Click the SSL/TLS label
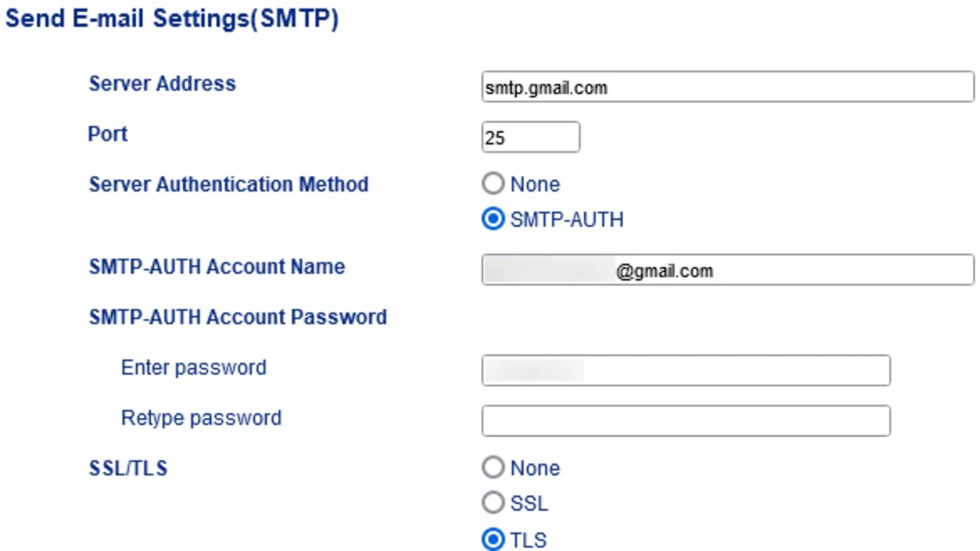The image size is (980, 551). tap(128, 468)
